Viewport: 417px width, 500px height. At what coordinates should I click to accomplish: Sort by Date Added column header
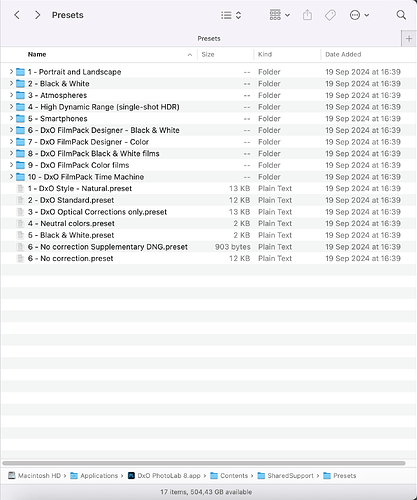(343, 54)
